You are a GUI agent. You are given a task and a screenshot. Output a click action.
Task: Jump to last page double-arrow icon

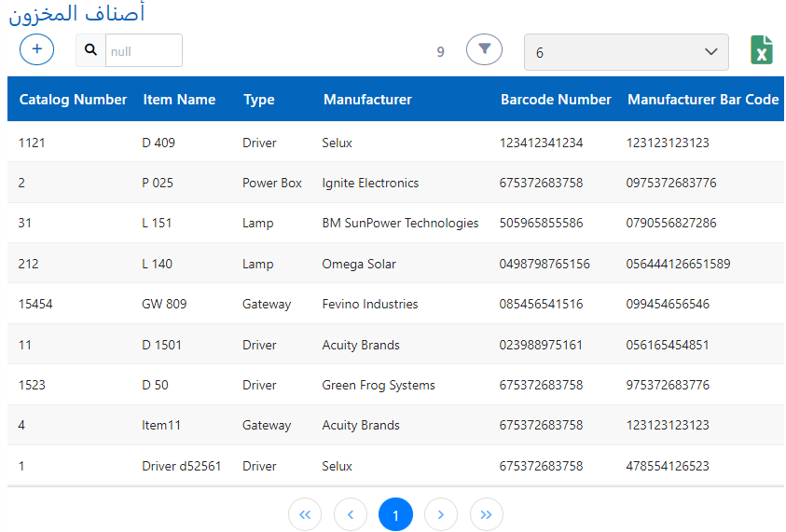point(486,514)
